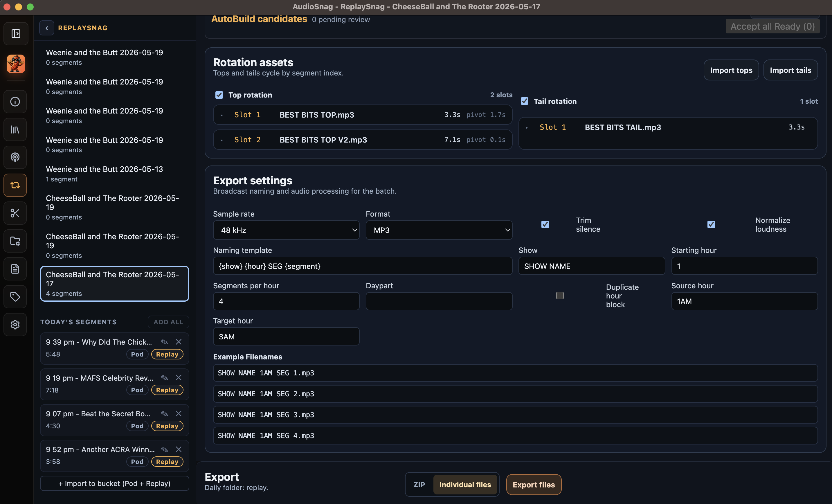The width and height of the screenshot is (832, 504).
Task: Edit the 9 52 pm Another ACRA segment
Action: 164,449
